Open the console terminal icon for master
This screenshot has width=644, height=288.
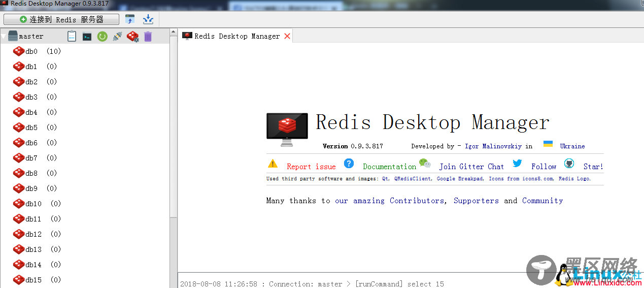coord(87,37)
